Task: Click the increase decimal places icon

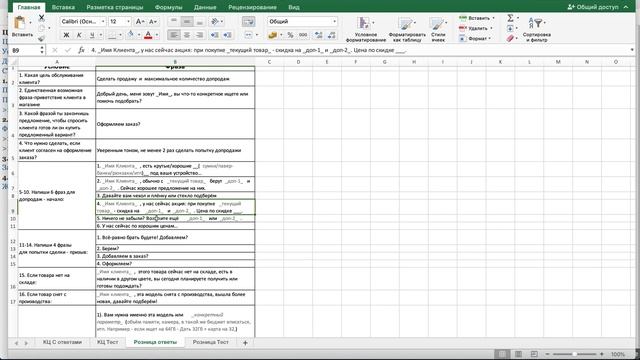Action: pos(318,35)
